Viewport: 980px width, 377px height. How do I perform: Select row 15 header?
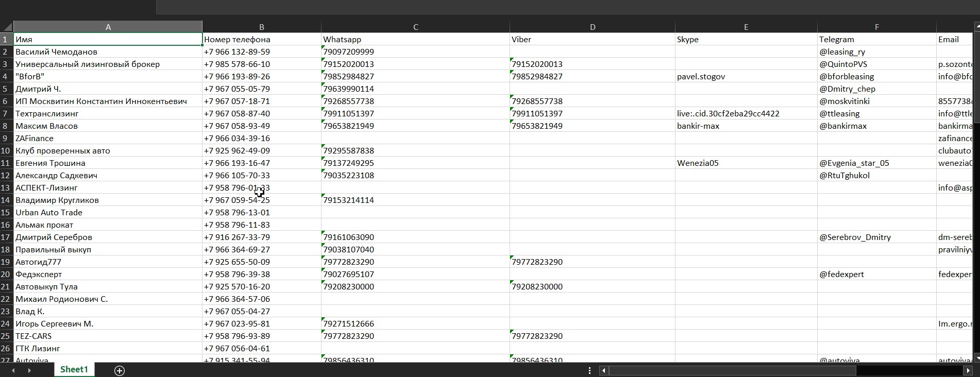pos(7,212)
